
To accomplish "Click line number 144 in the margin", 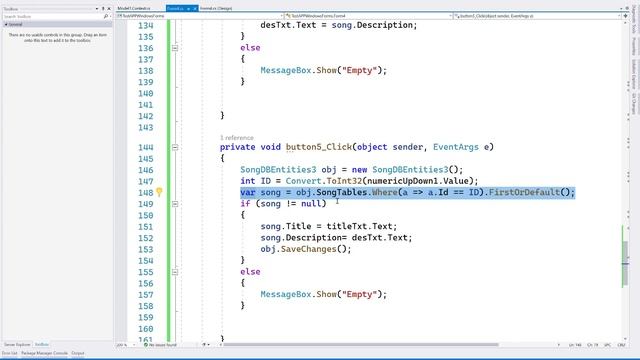I will click(x=146, y=147).
